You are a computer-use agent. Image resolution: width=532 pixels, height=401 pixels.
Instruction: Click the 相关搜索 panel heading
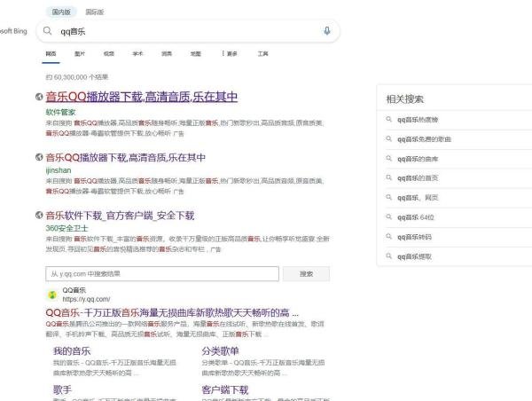tap(405, 99)
